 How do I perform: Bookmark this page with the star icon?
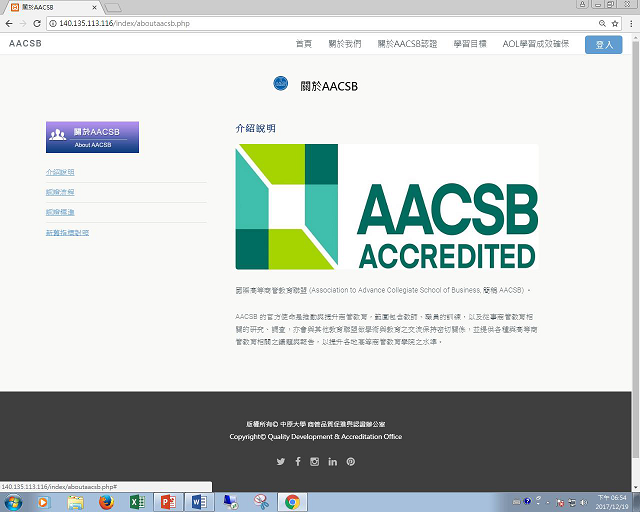pyautogui.click(x=615, y=23)
